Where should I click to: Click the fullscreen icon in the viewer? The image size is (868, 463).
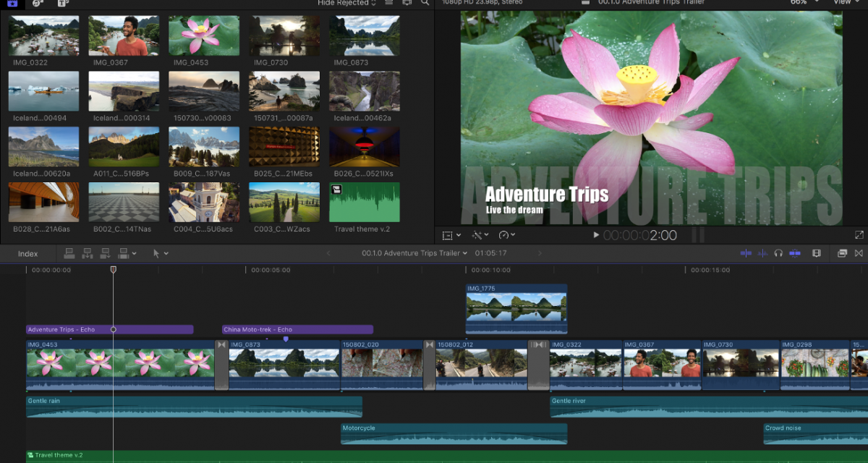click(859, 234)
